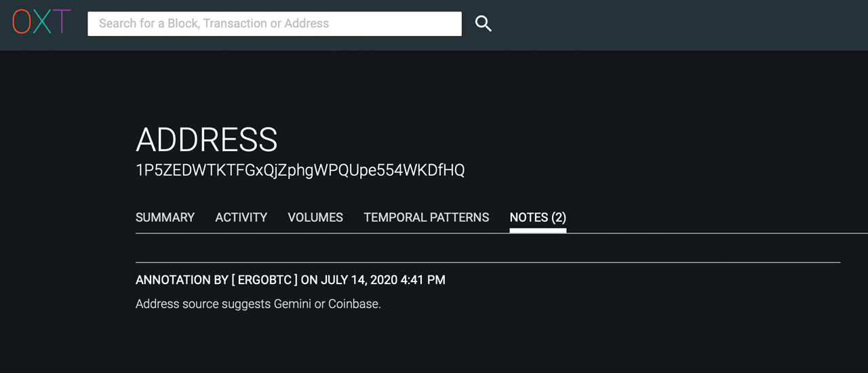Image resolution: width=868 pixels, height=373 pixels.
Task: Click the word Coinbase in the note
Action: [354, 304]
